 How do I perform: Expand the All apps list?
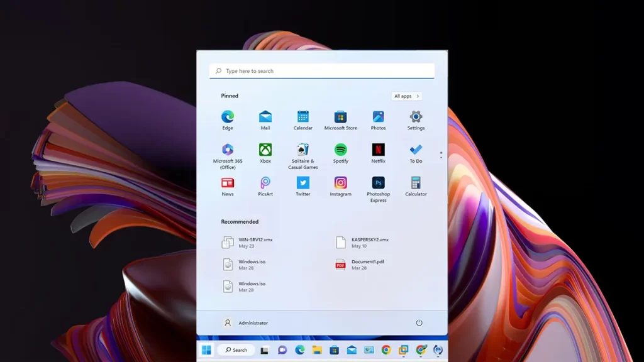click(406, 96)
